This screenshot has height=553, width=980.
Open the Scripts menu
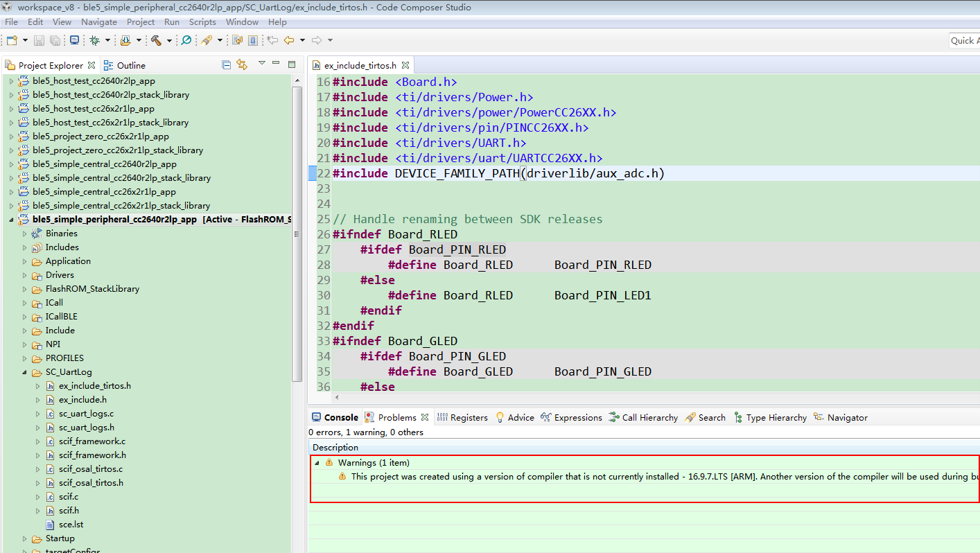[x=202, y=22]
